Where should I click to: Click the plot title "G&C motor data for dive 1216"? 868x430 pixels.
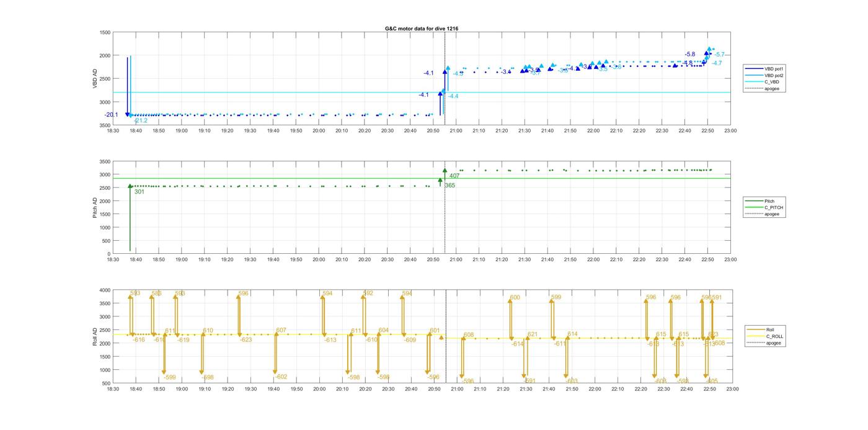point(422,29)
